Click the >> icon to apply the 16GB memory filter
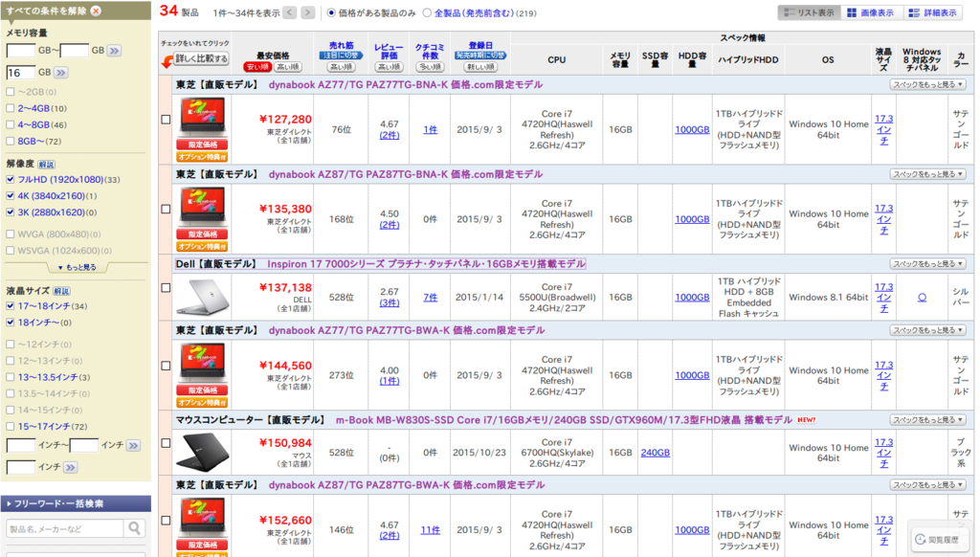 [x=59, y=72]
